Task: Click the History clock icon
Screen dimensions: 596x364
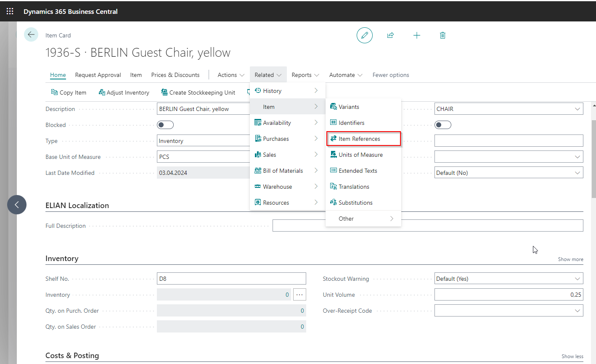Action: click(258, 90)
